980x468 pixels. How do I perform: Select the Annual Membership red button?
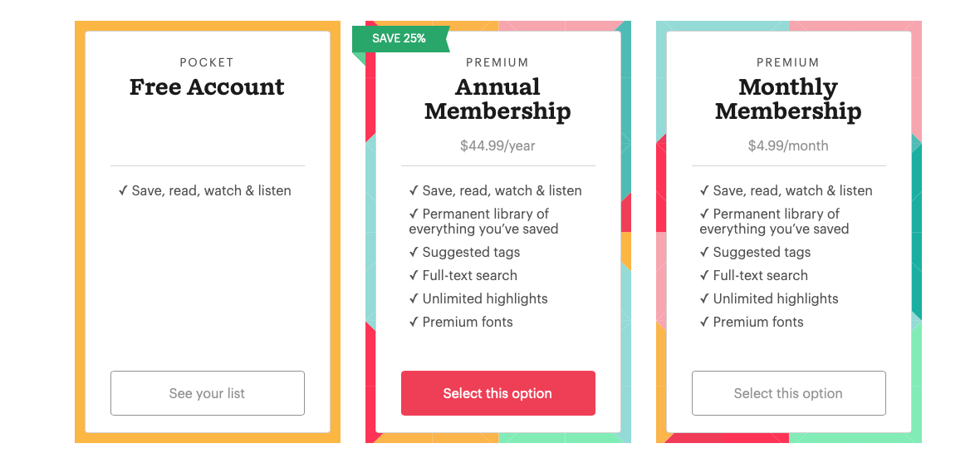click(498, 393)
